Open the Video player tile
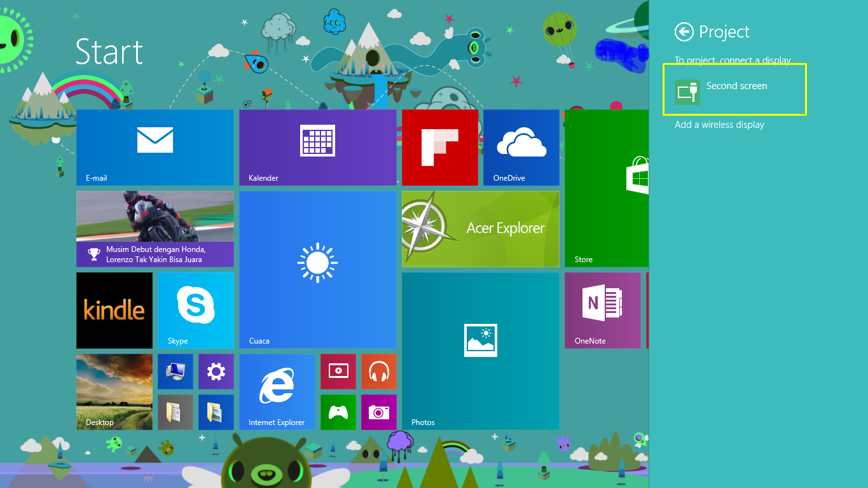 coord(338,372)
